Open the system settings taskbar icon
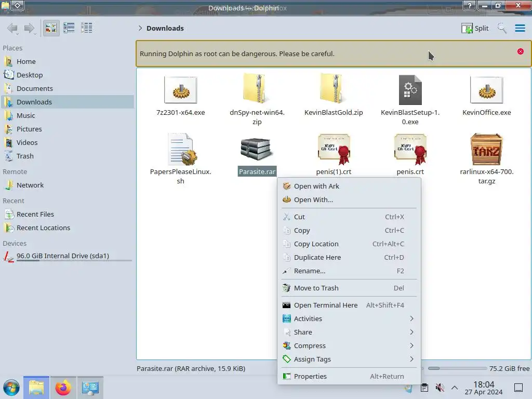 (x=90, y=388)
